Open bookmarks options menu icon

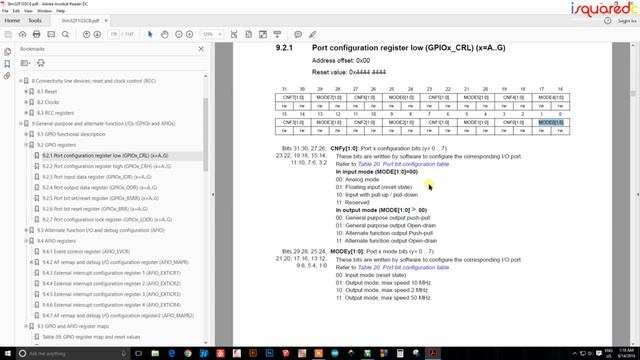(x=25, y=63)
